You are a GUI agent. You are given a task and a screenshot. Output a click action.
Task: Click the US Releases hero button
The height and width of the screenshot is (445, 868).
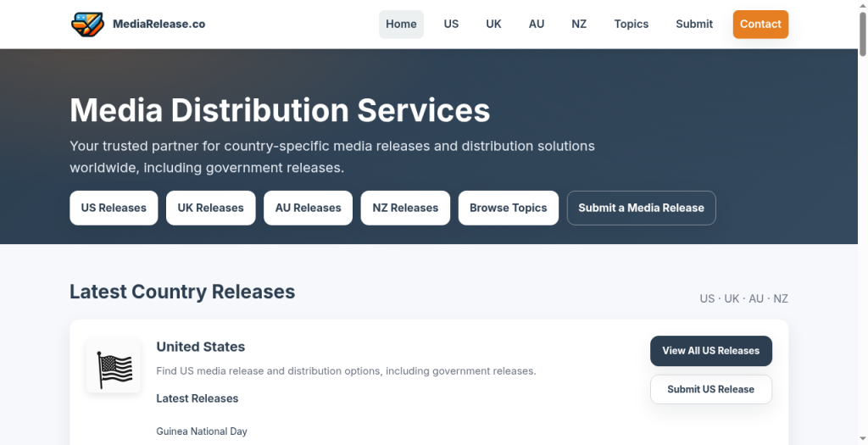tap(114, 209)
